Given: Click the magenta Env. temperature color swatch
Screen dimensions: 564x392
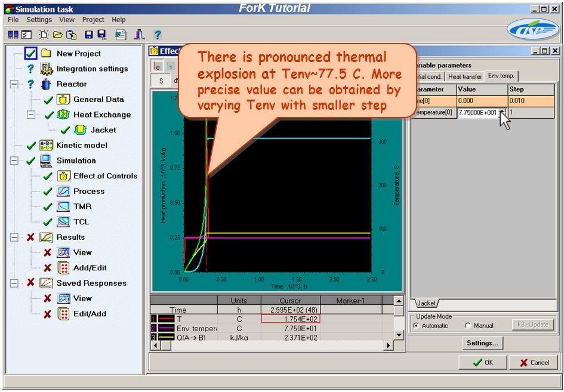Looking at the screenshot, I should 166,328.
